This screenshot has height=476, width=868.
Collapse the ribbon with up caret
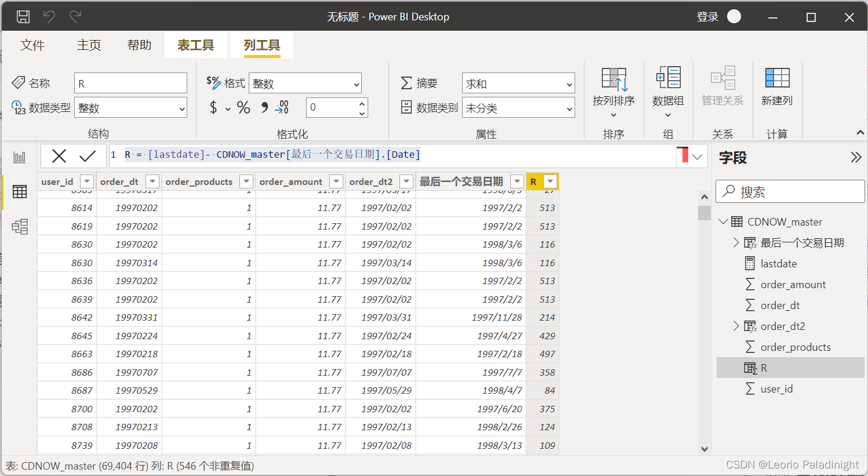coord(860,133)
